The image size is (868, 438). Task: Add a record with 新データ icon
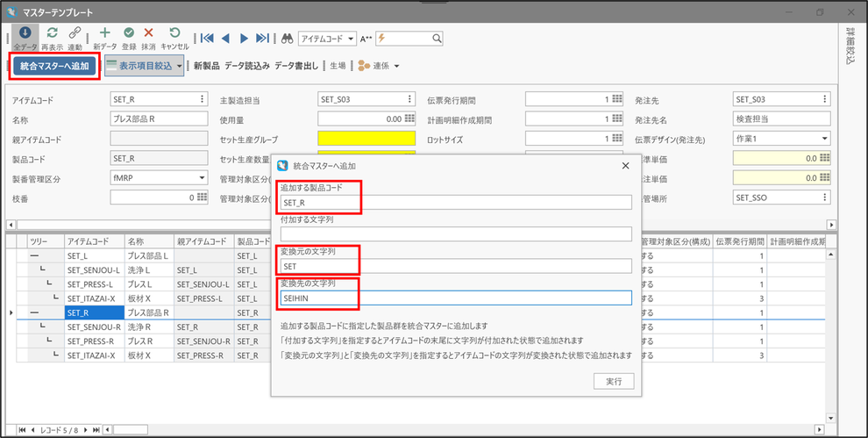pyautogui.click(x=104, y=32)
